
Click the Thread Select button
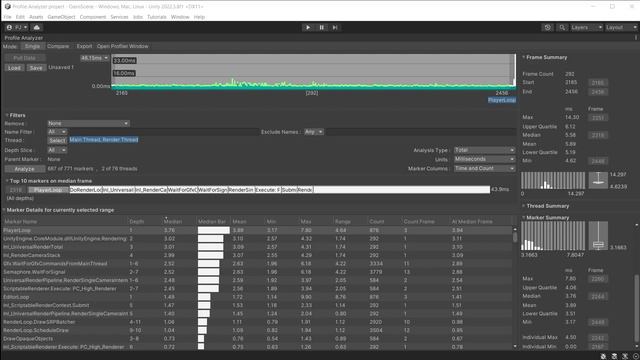coord(57,140)
